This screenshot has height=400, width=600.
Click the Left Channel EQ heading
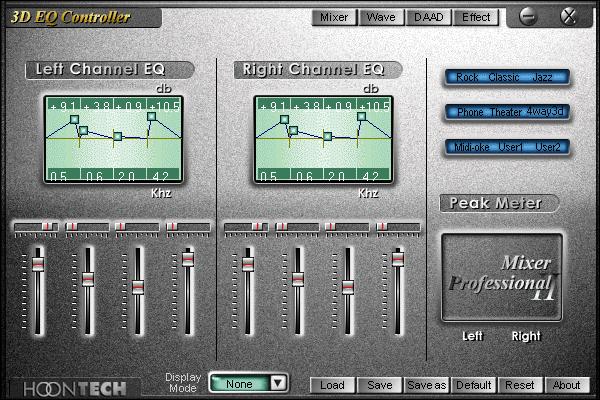[x=110, y=70]
